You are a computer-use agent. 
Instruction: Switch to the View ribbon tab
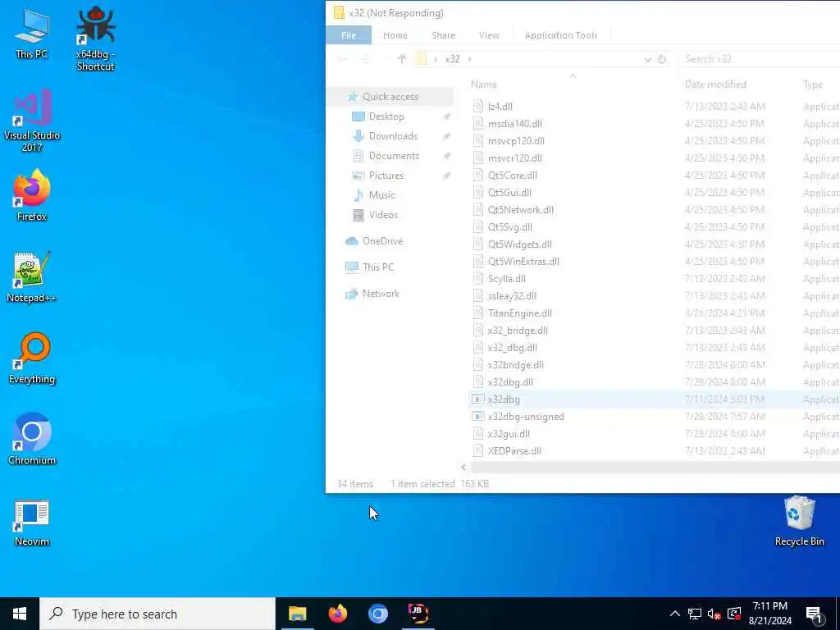point(489,35)
